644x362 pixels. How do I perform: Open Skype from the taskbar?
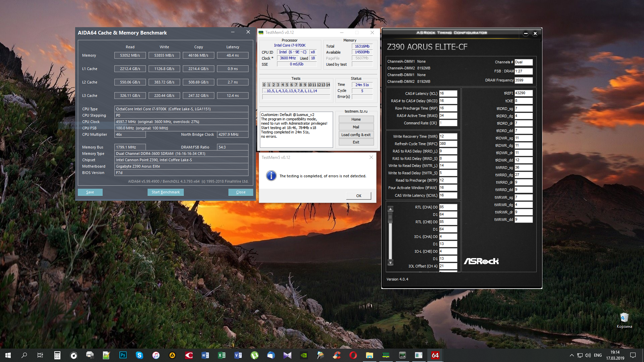click(140, 355)
